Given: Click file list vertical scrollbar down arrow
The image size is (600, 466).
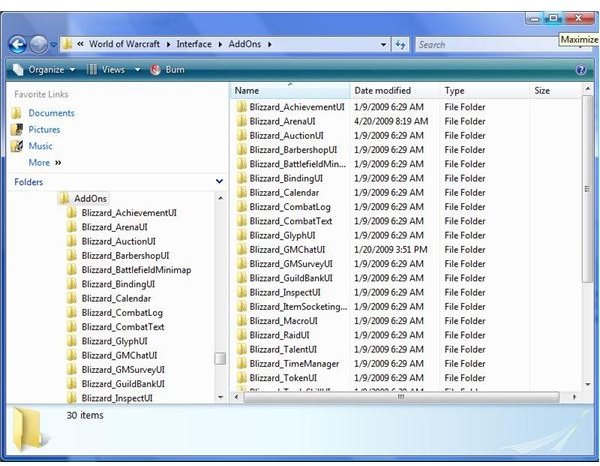Looking at the screenshot, I should click(x=587, y=384).
